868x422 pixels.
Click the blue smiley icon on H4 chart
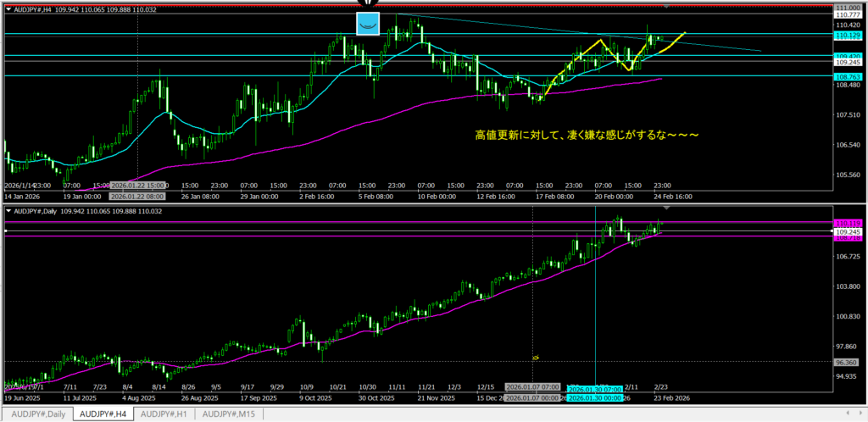(x=367, y=25)
